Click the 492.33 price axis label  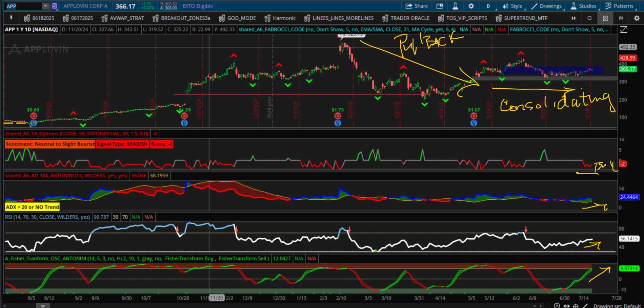(x=627, y=47)
